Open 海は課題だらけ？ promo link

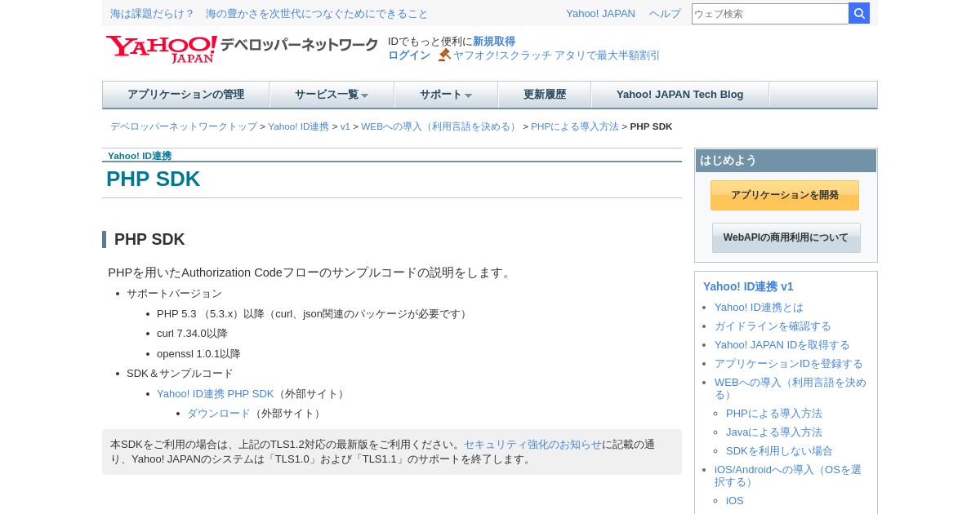point(153,14)
